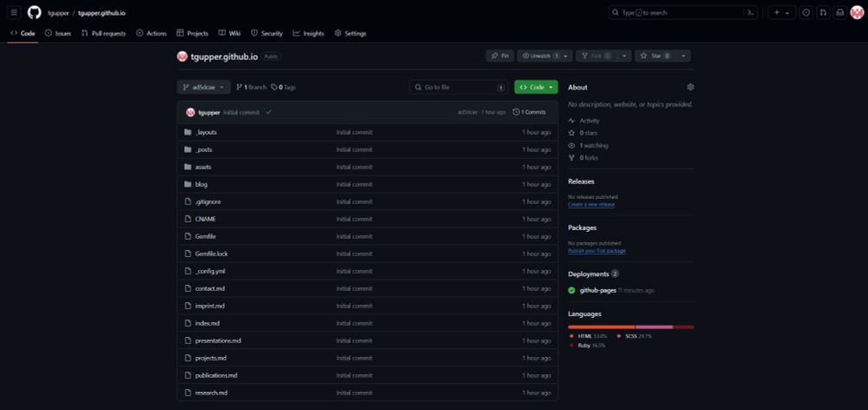Open the blog folder
This screenshot has height=410, width=868.
201,184
